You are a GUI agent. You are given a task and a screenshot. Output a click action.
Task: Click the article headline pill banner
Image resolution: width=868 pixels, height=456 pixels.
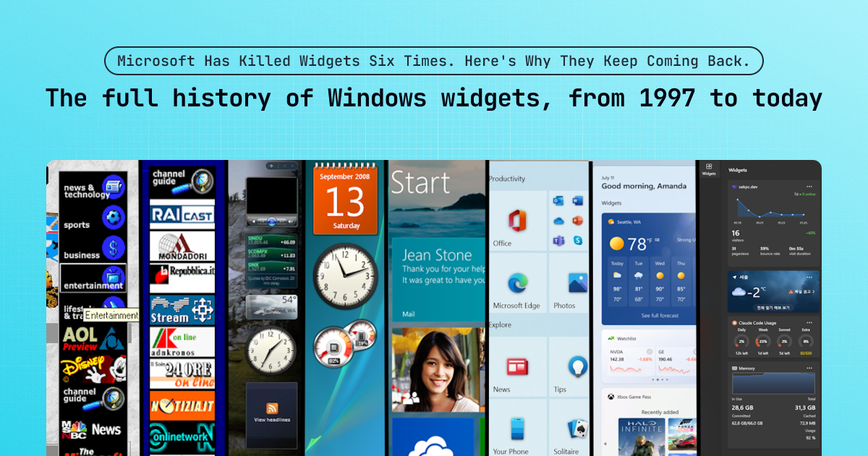tap(434, 61)
